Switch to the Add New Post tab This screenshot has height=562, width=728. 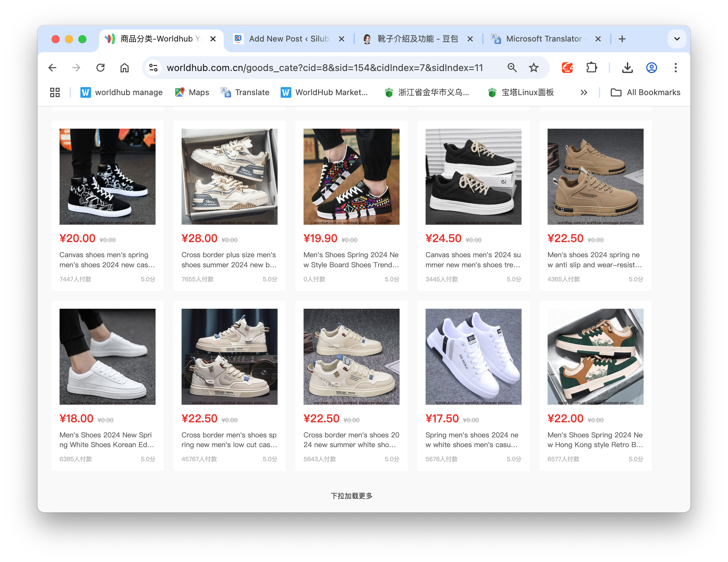pyautogui.click(x=288, y=39)
